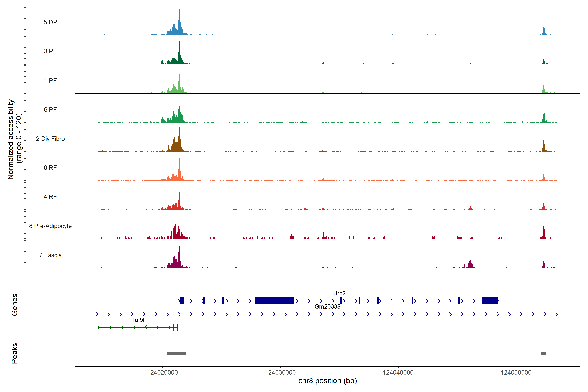Click the 124050000 axis tick label

pos(516,373)
